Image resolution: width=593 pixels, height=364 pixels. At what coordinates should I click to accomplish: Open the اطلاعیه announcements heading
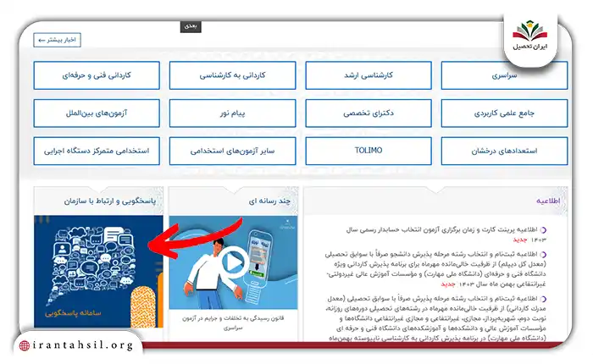point(548,201)
